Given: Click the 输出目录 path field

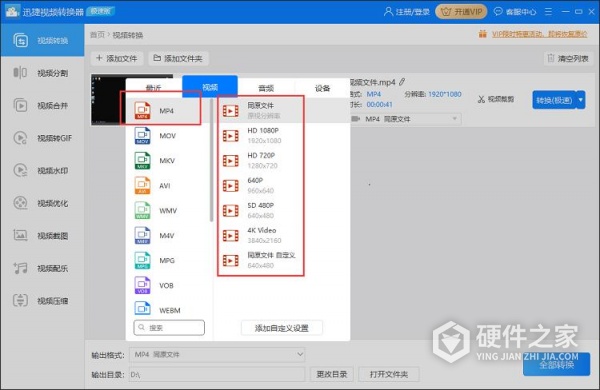Looking at the screenshot, I should coord(217,374).
